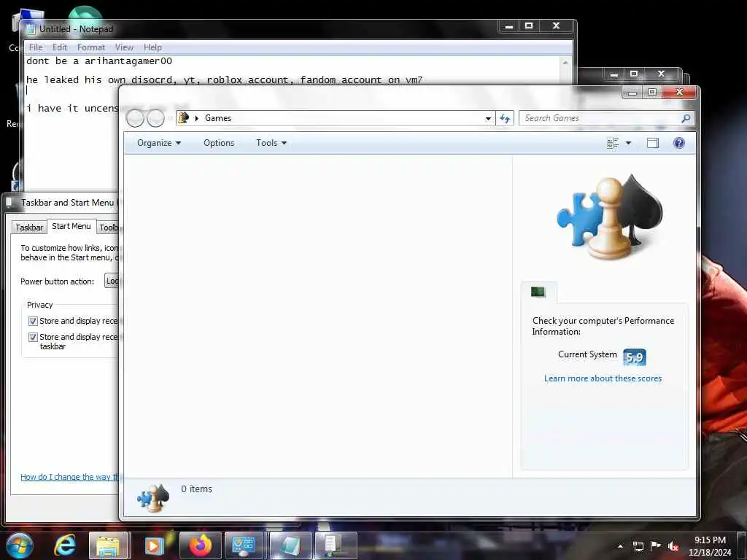Open Notepad Edit menu
This screenshot has width=747, height=560.
tap(60, 47)
